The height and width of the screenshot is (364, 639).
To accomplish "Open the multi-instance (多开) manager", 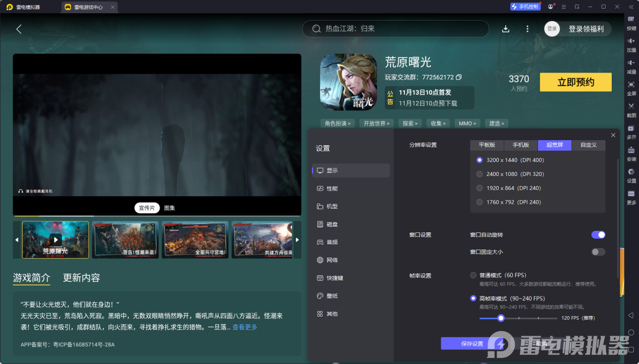I will tap(631, 132).
